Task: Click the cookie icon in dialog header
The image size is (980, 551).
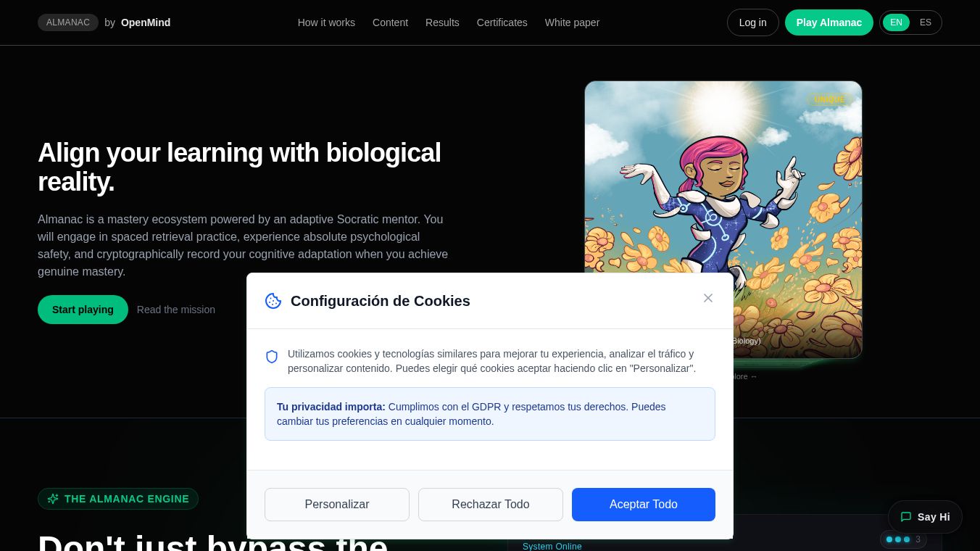Action: point(273,301)
